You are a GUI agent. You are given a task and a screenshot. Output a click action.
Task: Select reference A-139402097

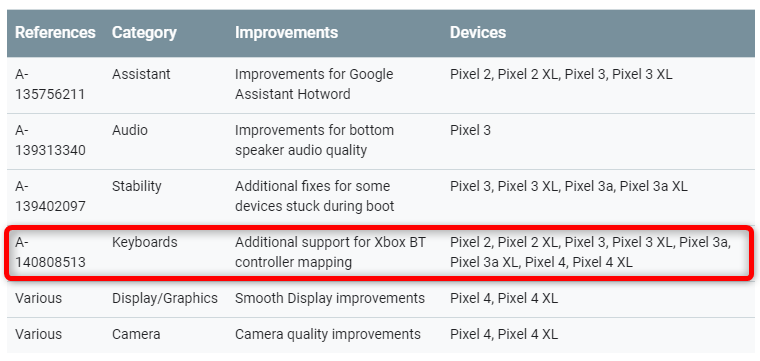click(x=50, y=196)
